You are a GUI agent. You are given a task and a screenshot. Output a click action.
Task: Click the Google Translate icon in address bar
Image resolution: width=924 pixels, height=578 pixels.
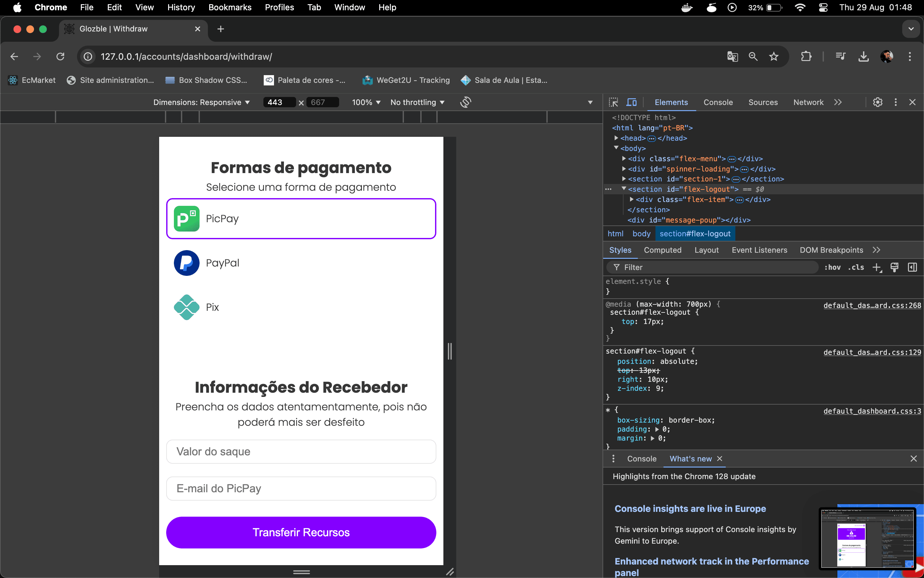click(x=732, y=57)
